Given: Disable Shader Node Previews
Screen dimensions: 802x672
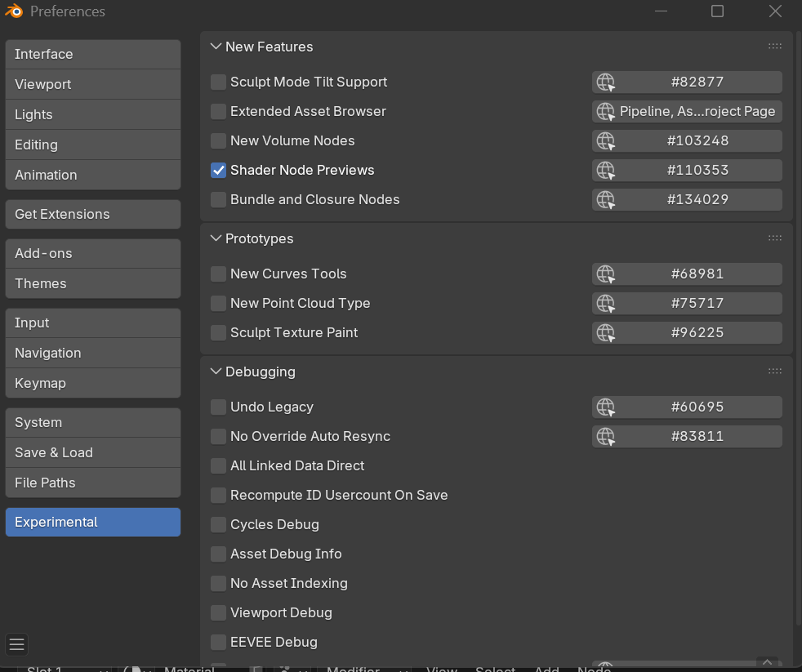Looking at the screenshot, I should pyautogui.click(x=218, y=171).
